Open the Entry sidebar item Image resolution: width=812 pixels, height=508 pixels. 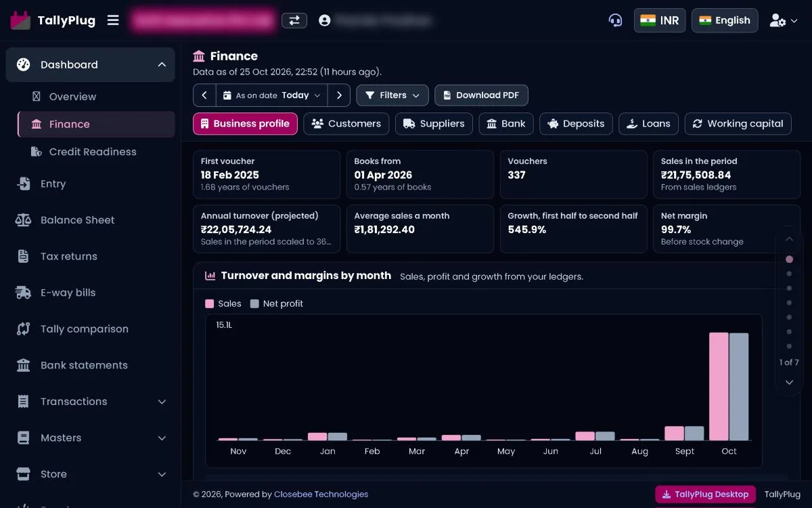[x=91, y=184]
